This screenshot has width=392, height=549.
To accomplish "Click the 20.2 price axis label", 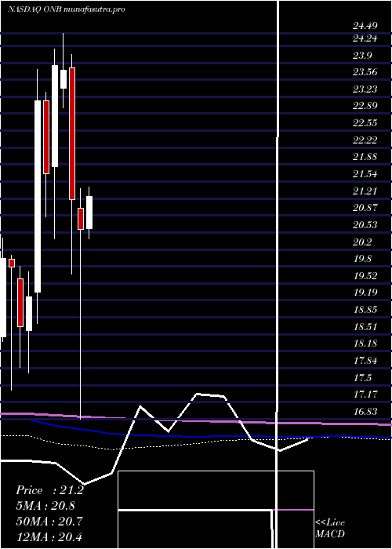I will tap(362, 242).
